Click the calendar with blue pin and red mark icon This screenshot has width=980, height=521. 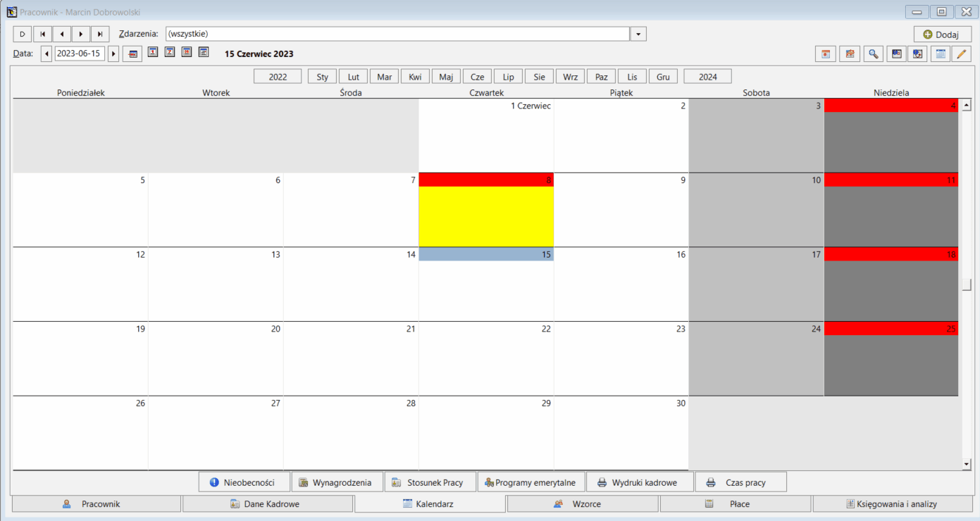917,54
